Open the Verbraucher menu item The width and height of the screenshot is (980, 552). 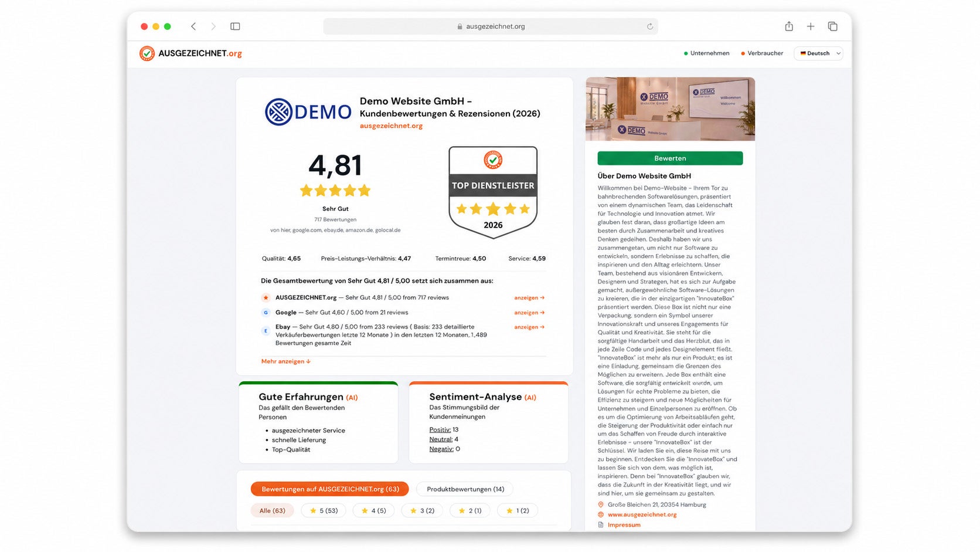(x=762, y=53)
